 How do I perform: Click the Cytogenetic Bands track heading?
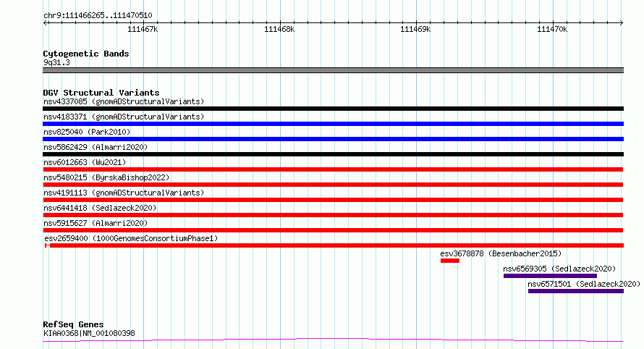tap(86, 54)
